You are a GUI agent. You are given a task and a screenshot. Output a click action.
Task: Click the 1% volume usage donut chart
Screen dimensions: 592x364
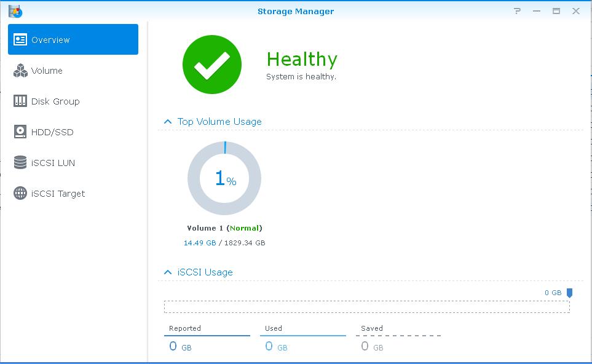224,178
